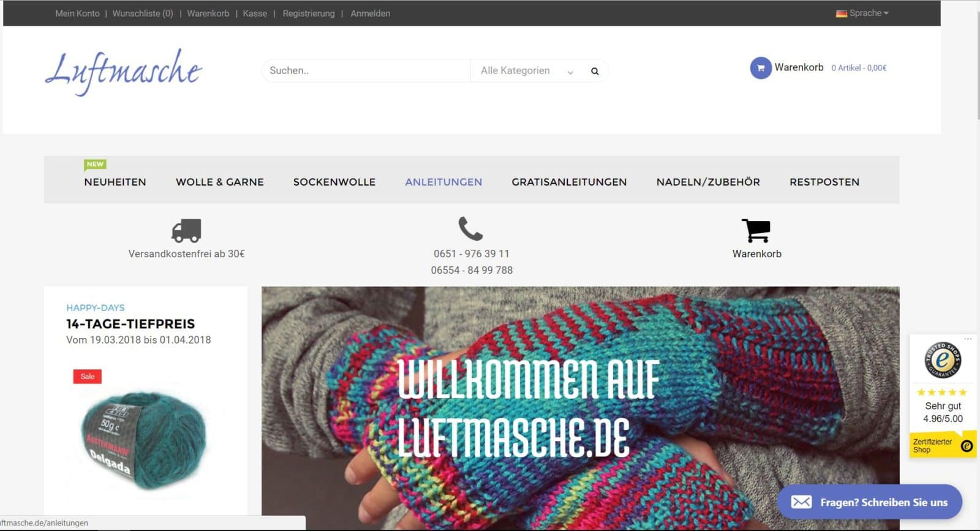
Task: Open the Neuheiten menu
Action: (x=115, y=182)
